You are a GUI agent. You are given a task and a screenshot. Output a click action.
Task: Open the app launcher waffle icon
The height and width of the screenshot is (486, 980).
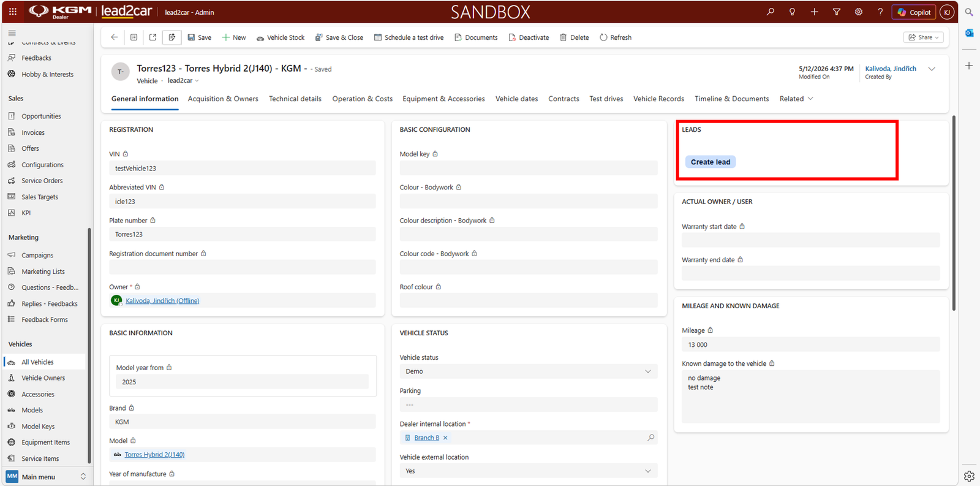(13, 12)
